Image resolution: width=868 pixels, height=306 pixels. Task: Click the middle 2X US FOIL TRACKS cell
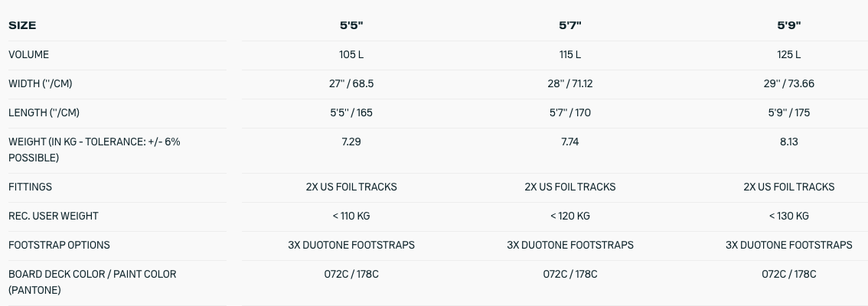pyautogui.click(x=570, y=187)
